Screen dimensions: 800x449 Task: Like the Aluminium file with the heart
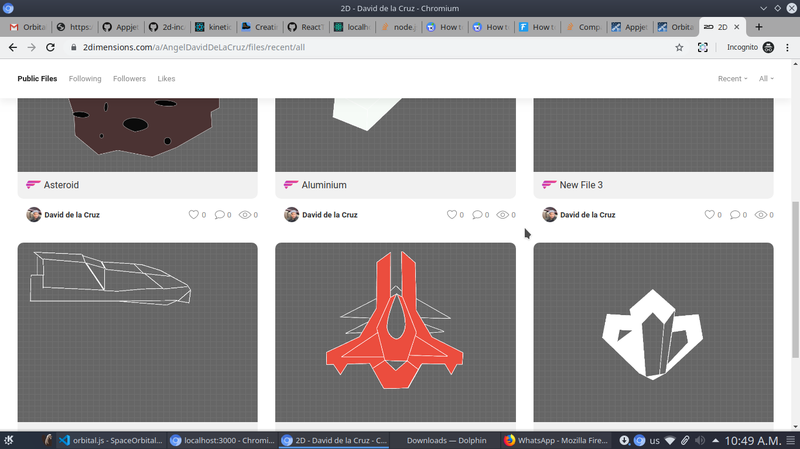[x=452, y=214]
